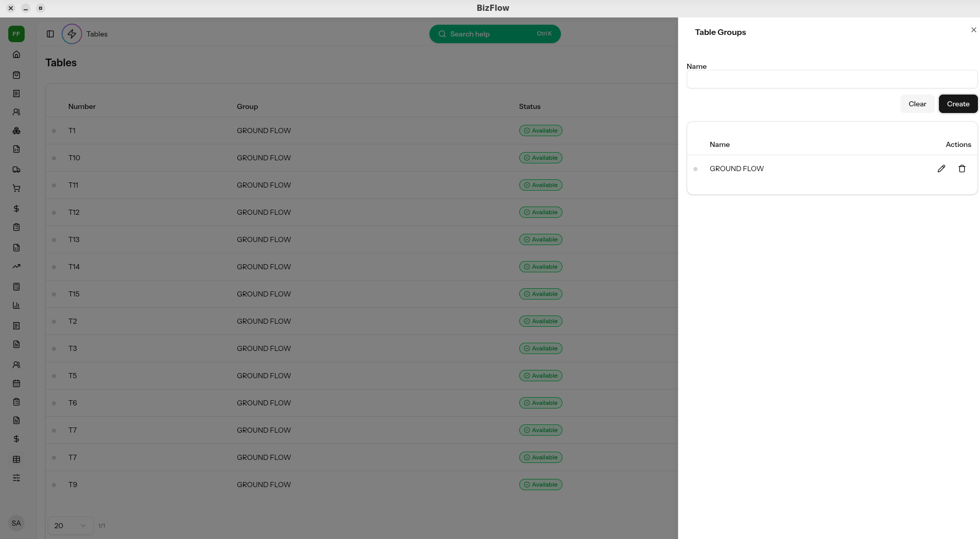Close the Table Groups panel

(x=973, y=30)
